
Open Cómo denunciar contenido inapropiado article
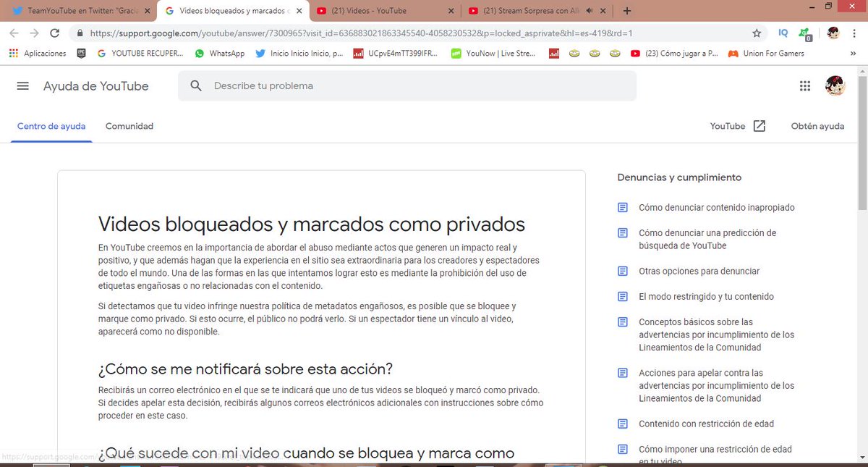point(716,208)
